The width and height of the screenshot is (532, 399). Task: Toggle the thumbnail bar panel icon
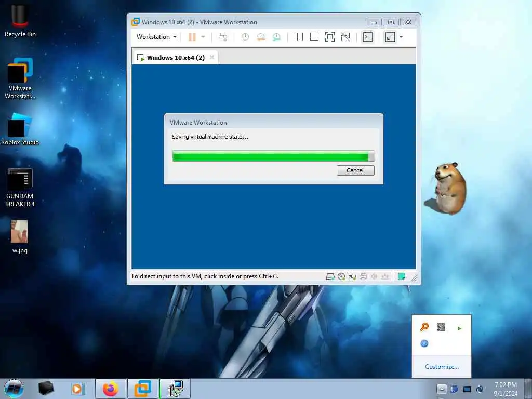click(314, 37)
